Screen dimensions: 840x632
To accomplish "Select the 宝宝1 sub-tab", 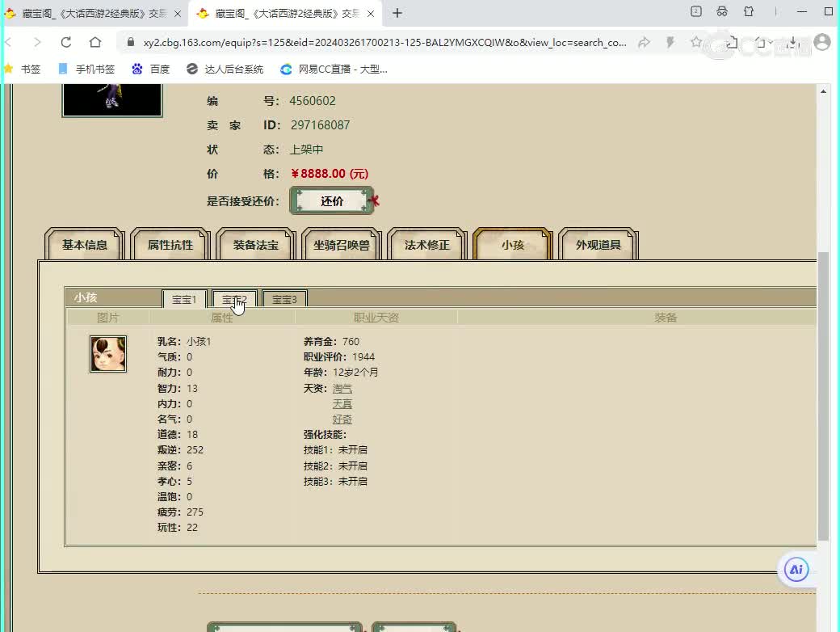I will (x=184, y=299).
